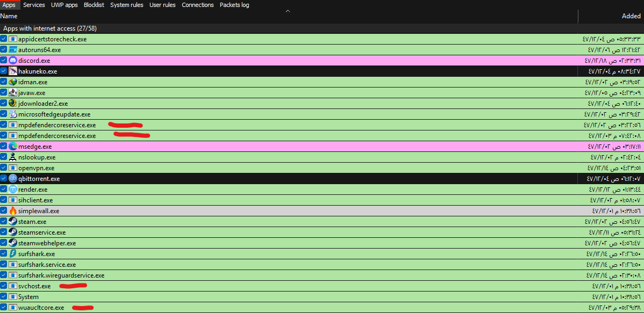The image size is (644, 313).
Task: Click the msedge.exe Edge icon
Action: (x=13, y=146)
